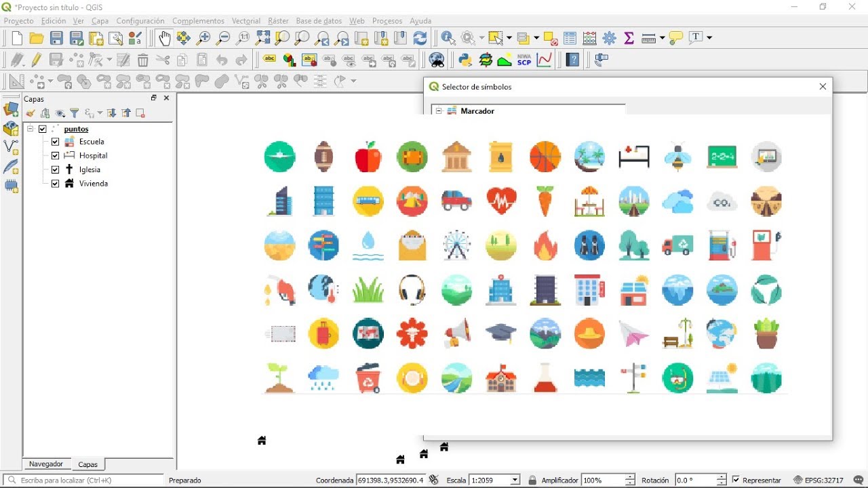Collapse all layers in the Capas panel

click(126, 113)
